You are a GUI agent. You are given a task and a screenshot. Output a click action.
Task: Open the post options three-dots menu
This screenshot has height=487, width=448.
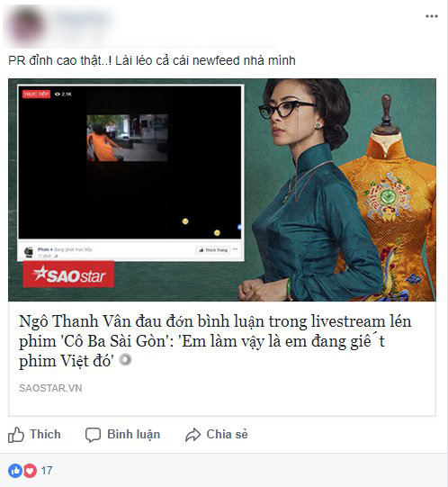pyautogui.click(x=432, y=16)
